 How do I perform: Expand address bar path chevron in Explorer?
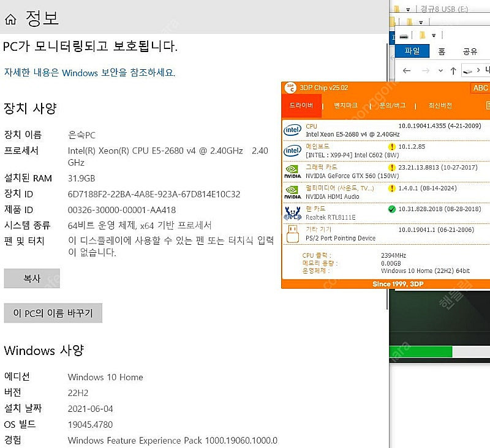478,70
